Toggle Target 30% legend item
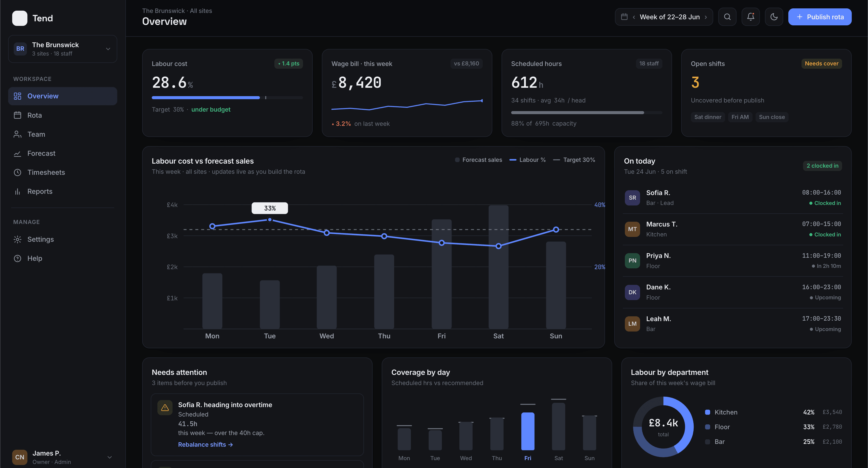The image size is (868, 468). tap(574, 160)
